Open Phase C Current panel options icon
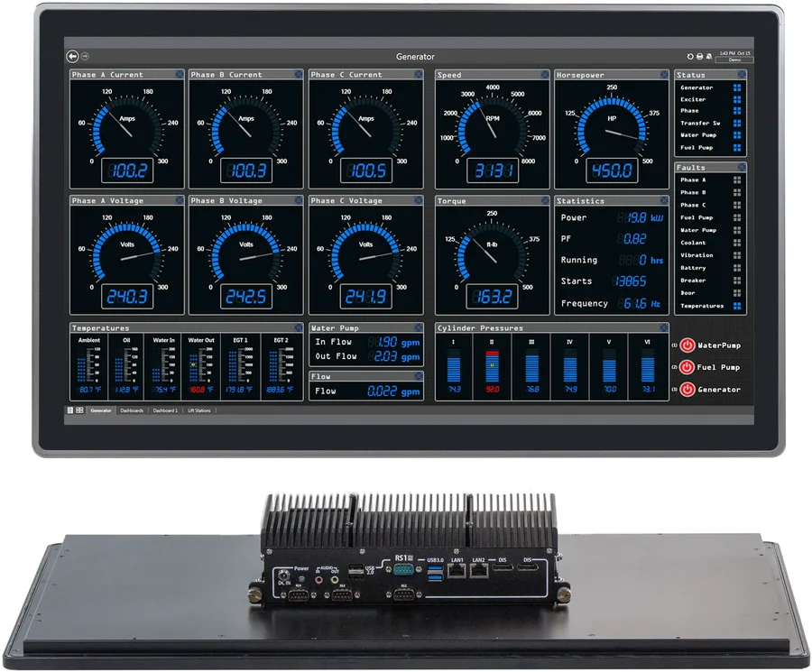The image size is (812, 672). 418,75
